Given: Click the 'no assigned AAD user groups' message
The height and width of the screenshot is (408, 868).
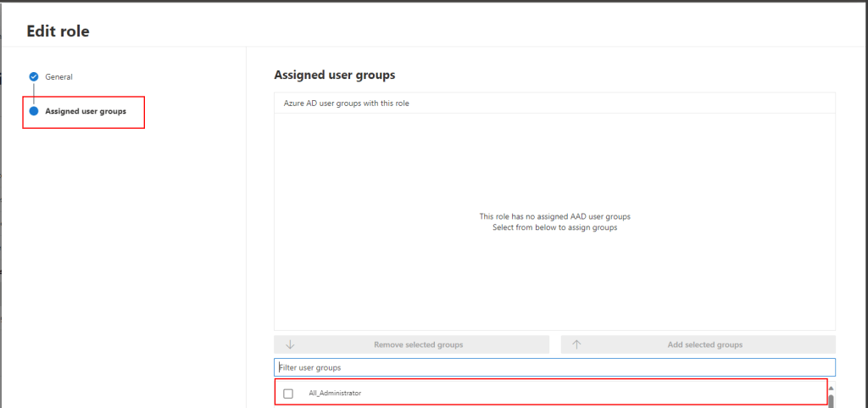Looking at the screenshot, I should (x=554, y=216).
